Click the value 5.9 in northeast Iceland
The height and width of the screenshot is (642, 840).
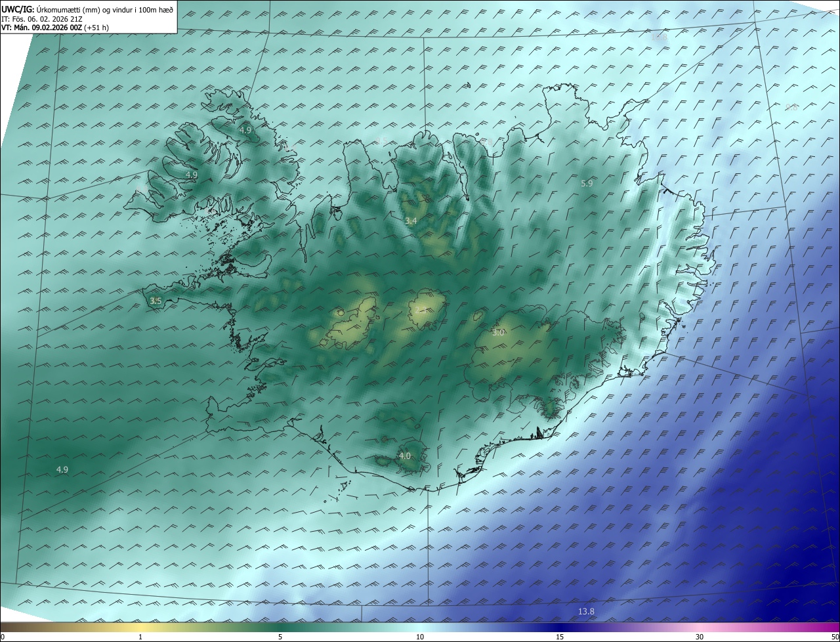pyautogui.click(x=587, y=184)
